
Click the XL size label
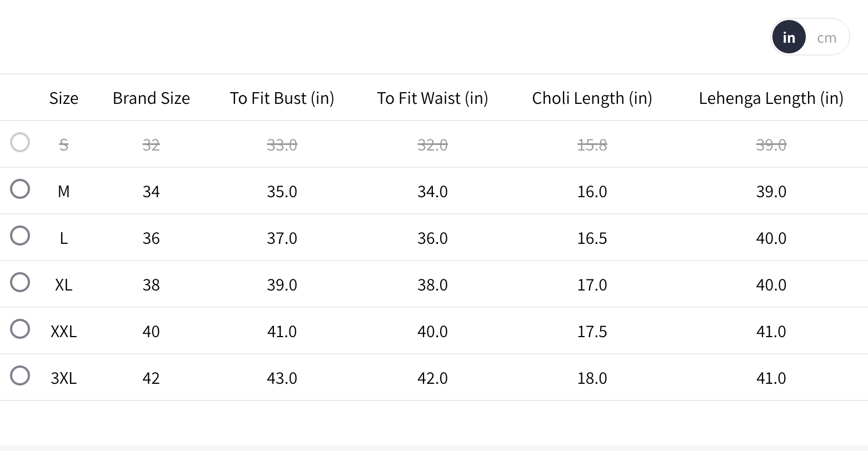pos(63,285)
